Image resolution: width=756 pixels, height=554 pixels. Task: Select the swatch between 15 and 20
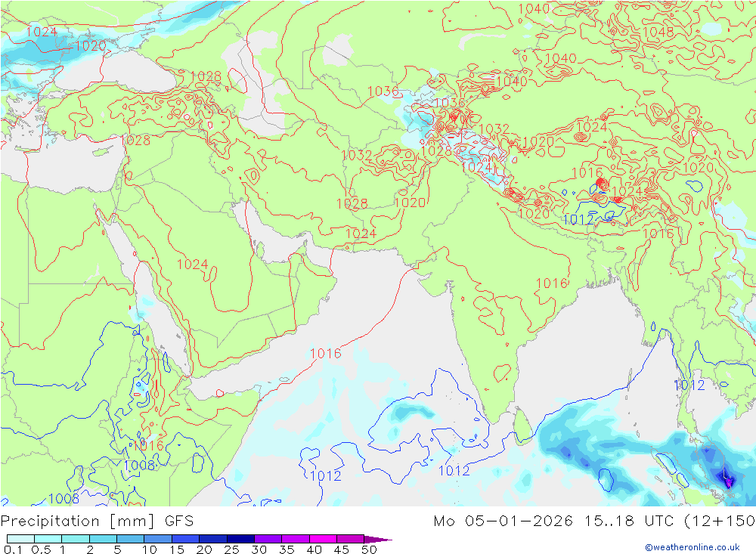coord(186,539)
